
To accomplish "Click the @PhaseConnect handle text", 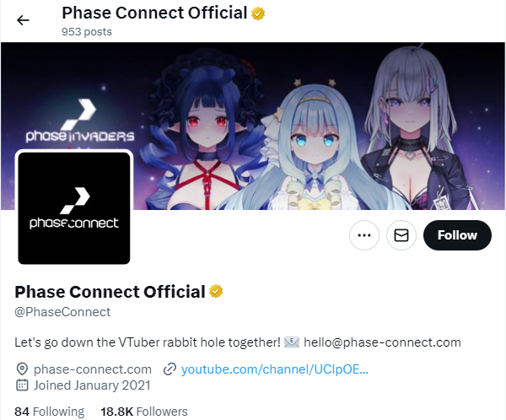I will [62, 312].
